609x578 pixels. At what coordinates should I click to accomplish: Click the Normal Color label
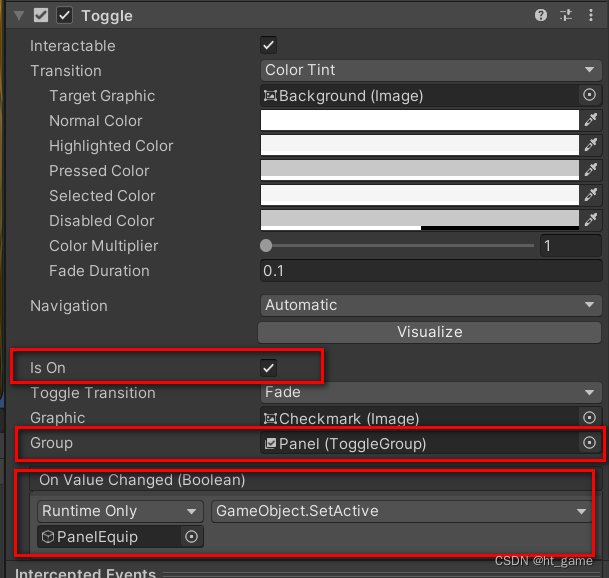96,121
